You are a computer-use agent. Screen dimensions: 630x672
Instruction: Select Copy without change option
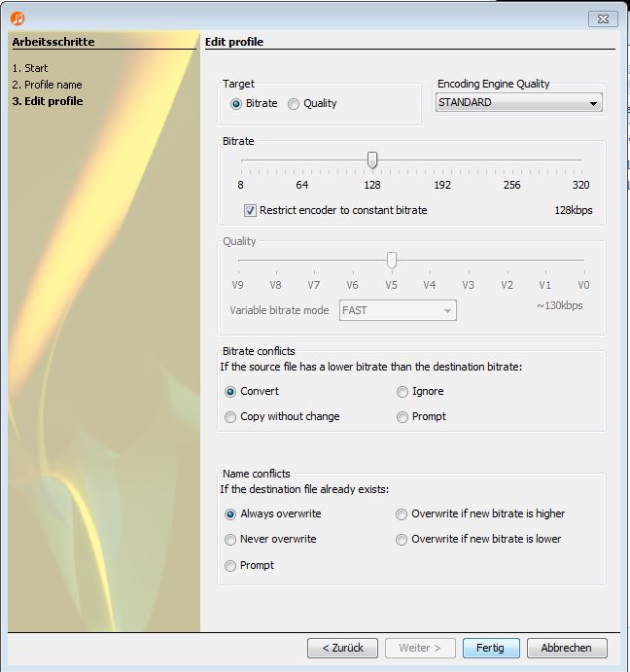pos(230,417)
